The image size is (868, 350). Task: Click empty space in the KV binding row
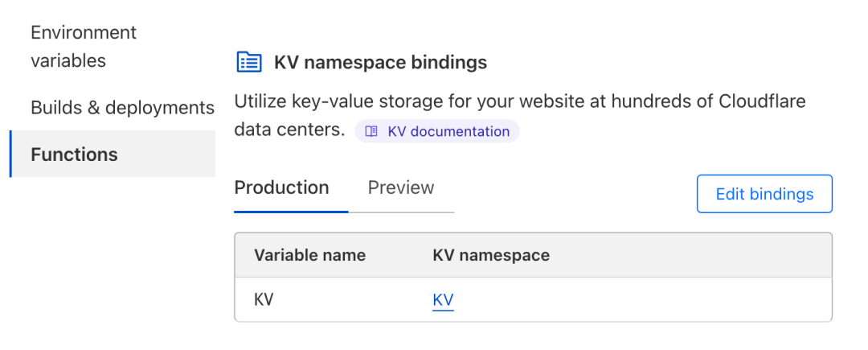coord(642,299)
